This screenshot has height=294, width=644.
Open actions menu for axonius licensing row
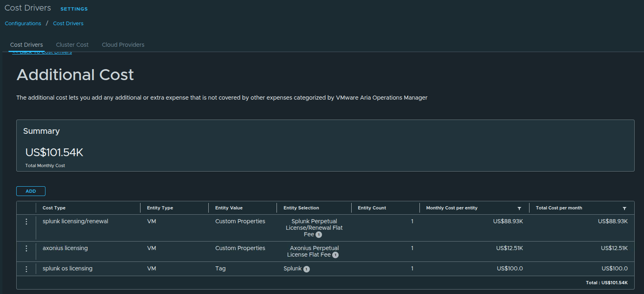point(26,248)
